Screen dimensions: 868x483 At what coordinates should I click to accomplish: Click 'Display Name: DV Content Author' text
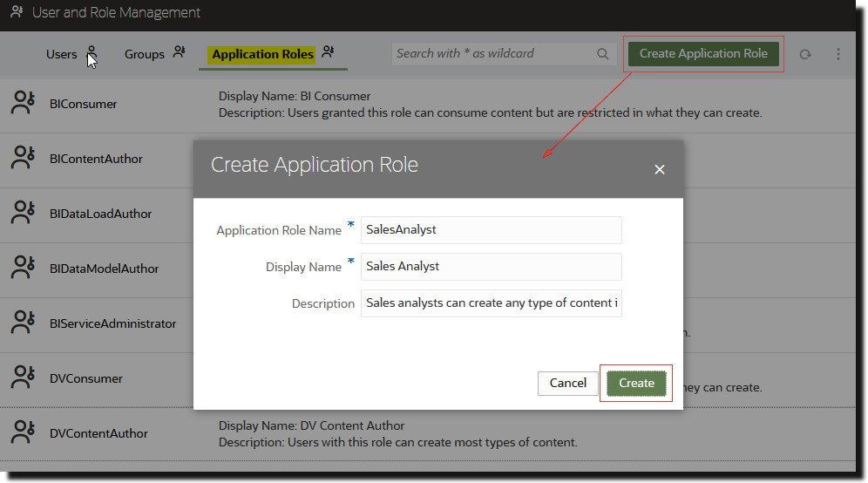pos(311,425)
